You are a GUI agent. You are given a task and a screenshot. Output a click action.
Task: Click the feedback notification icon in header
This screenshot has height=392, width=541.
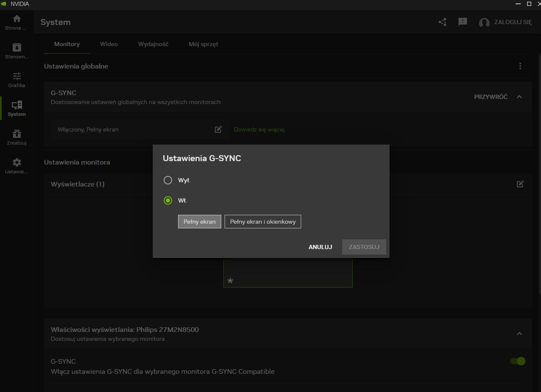[463, 22]
